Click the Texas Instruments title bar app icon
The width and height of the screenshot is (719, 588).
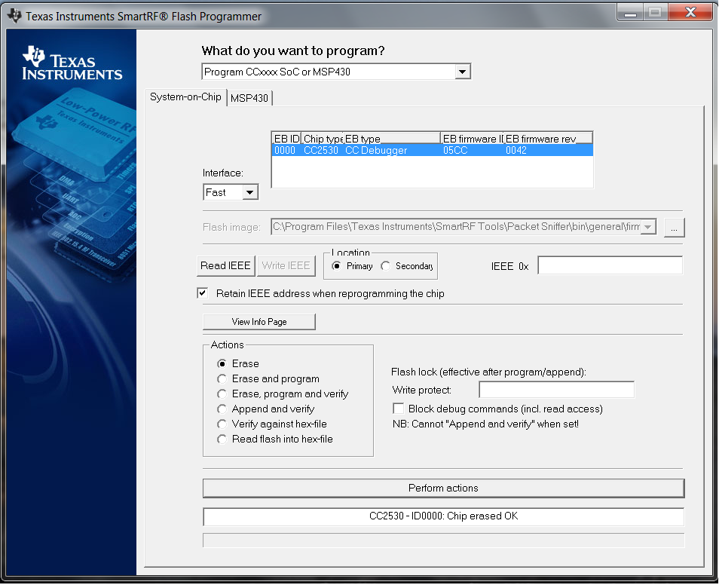(x=14, y=16)
